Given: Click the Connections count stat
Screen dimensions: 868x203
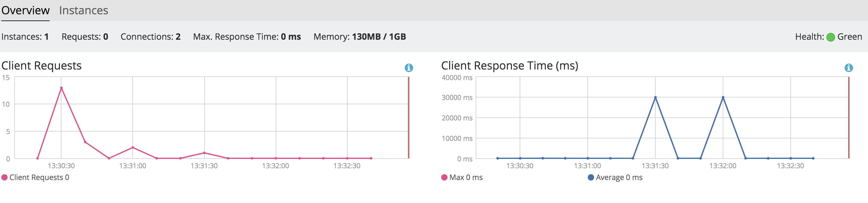Looking at the screenshot, I should point(150,37).
